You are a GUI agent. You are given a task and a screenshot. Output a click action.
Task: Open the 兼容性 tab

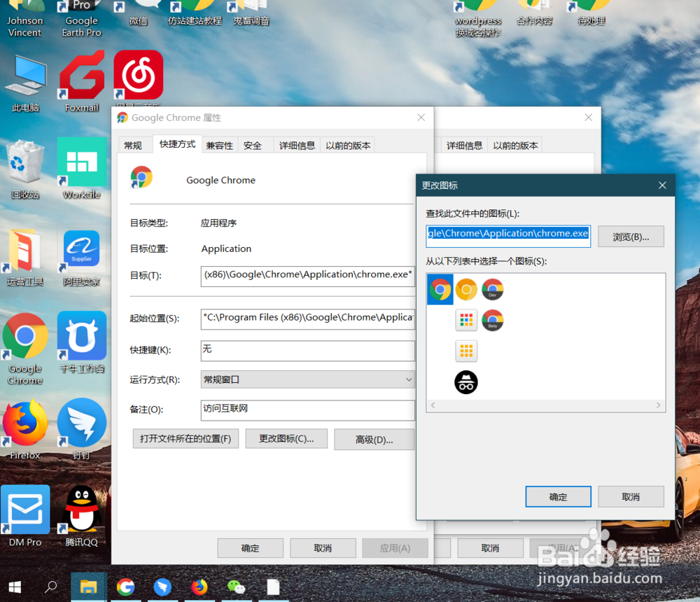220,146
